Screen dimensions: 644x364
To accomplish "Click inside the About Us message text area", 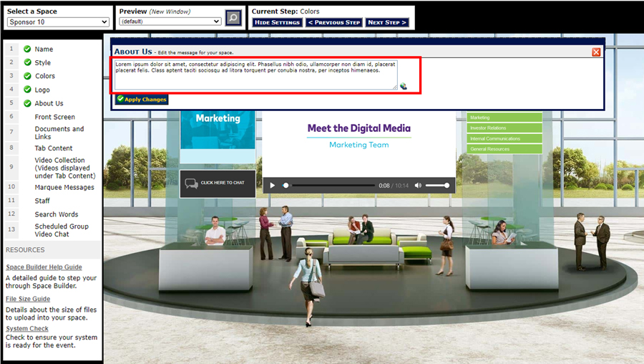I will click(255, 75).
